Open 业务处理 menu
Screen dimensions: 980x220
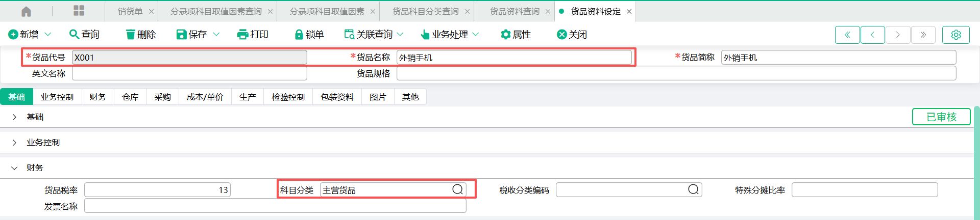pyautogui.click(x=450, y=34)
